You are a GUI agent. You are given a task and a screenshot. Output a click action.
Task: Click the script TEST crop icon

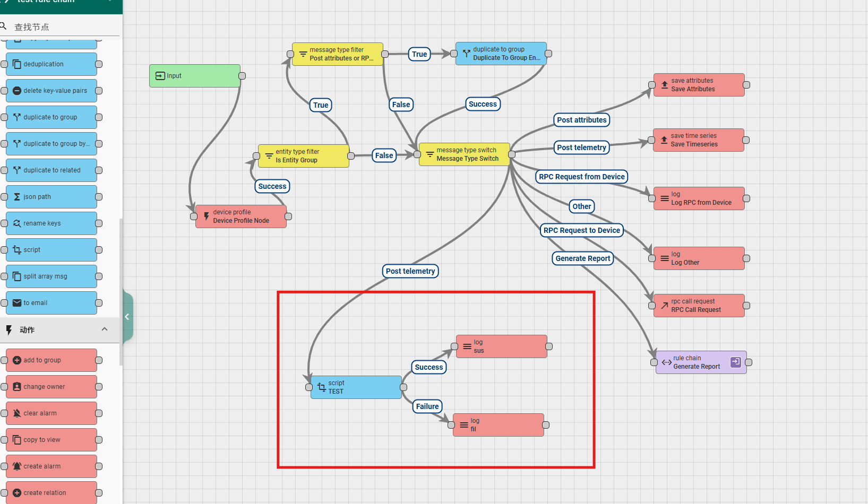(x=322, y=387)
